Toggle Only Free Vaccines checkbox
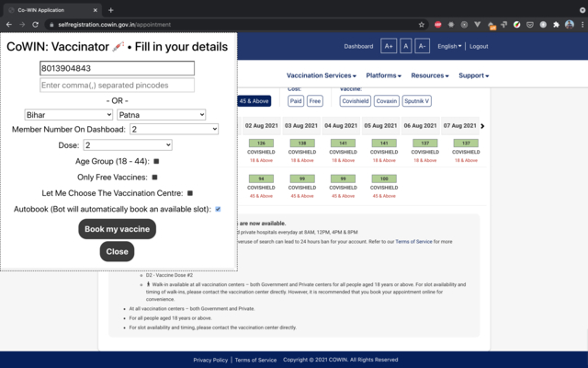The image size is (588, 368). 154,177
